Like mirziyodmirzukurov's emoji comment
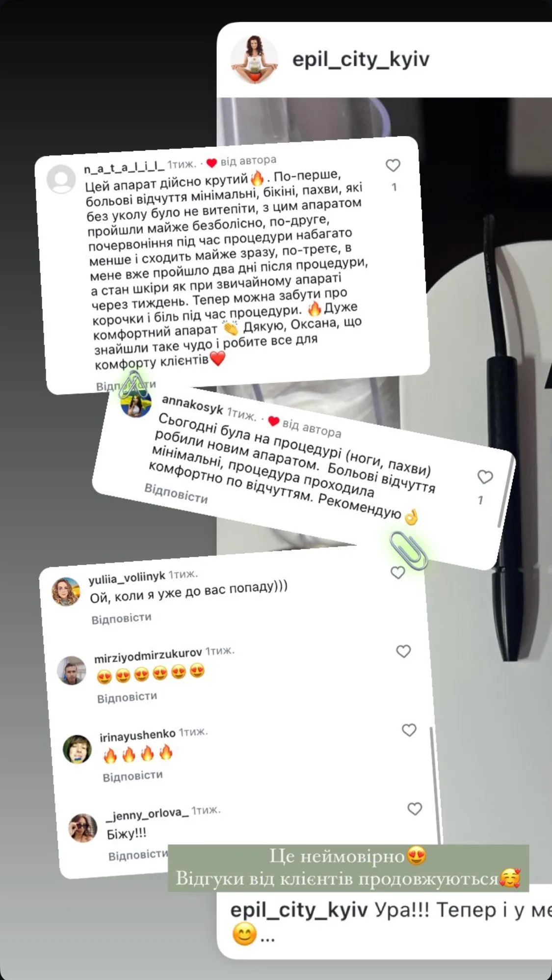552x980 pixels. click(403, 651)
